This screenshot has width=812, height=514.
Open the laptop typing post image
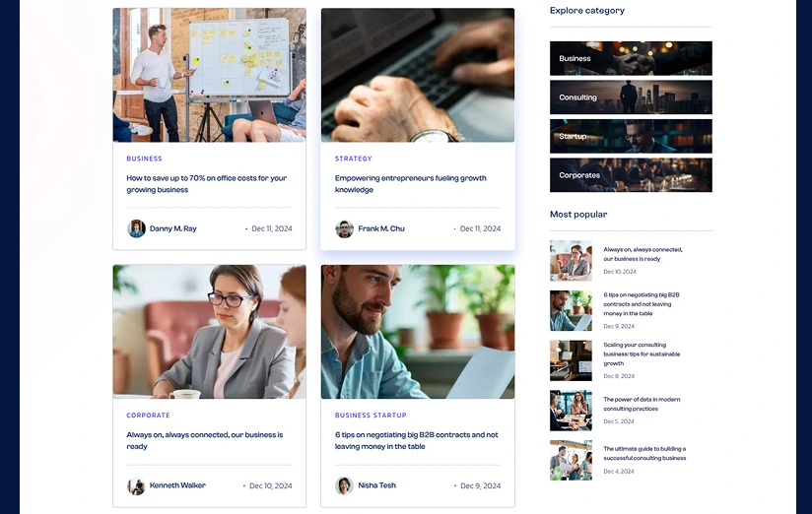click(x=418, y=75)
